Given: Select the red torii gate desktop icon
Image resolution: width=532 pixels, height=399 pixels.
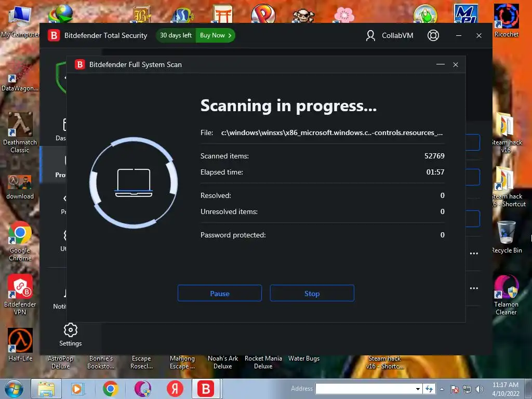Looking at the screenshot, I should [x=223, y=14].
